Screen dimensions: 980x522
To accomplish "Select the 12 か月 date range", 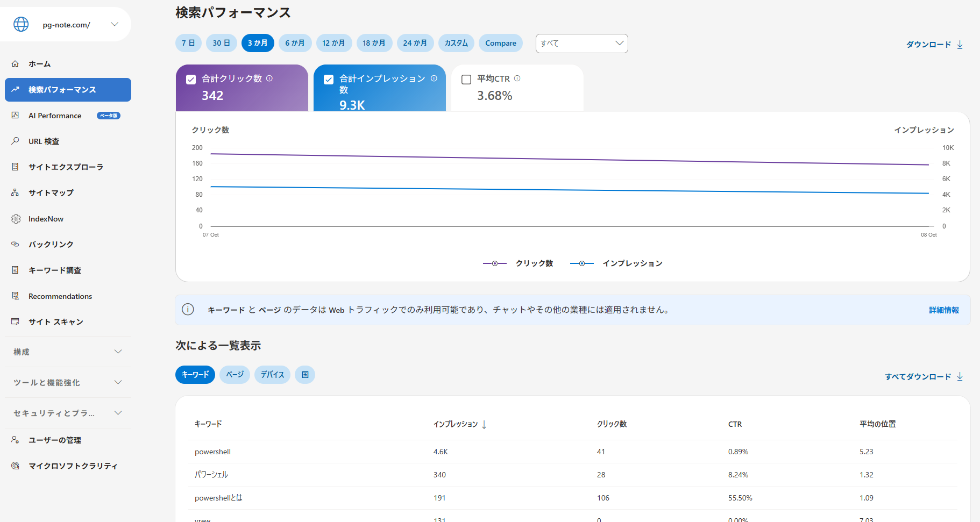I will [333, 43].
